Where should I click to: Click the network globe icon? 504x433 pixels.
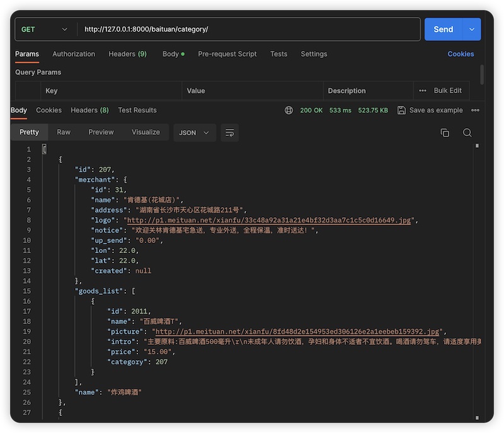click(289, 110)
